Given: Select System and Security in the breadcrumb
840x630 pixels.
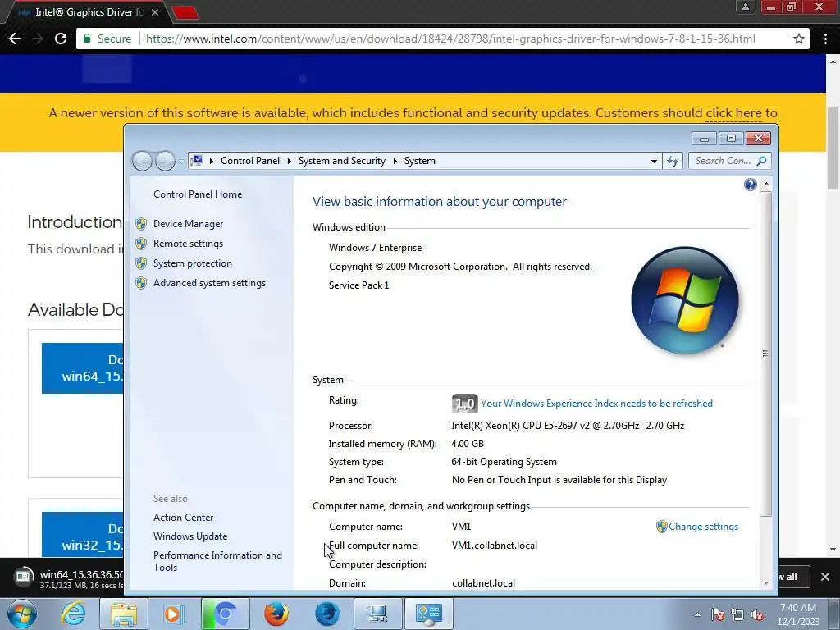Looking at the screenshot, I should [x=342, y=161].
